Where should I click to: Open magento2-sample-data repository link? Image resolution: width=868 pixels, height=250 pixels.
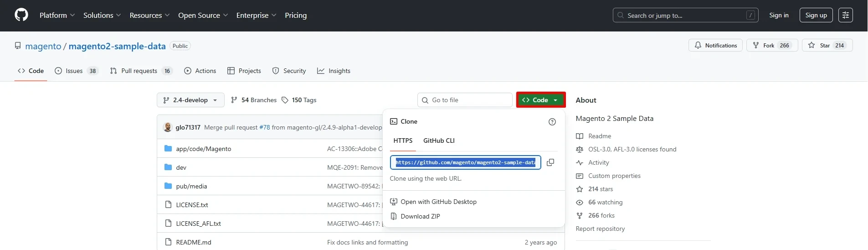pyautogui.click(x=117, y=46)
